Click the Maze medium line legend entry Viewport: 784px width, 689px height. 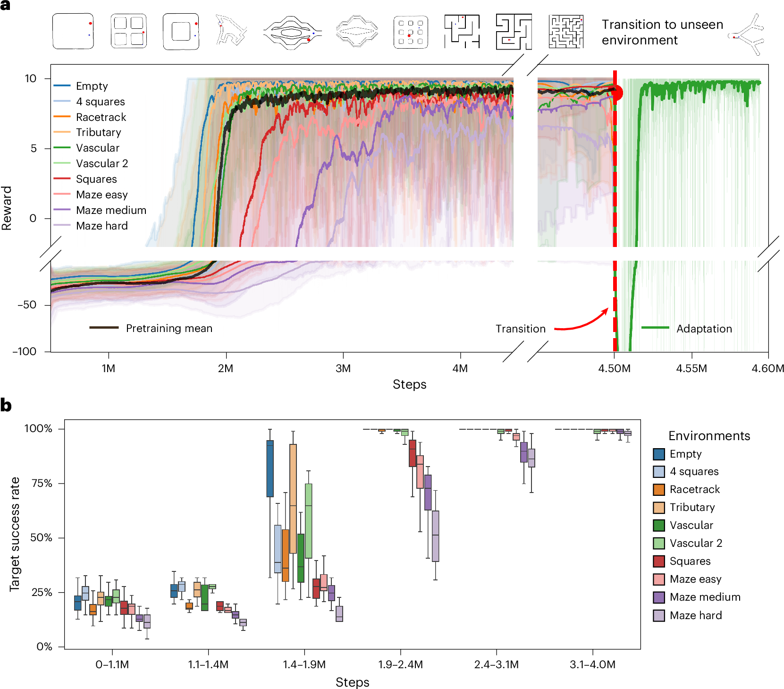pyautogui.click(x=111, y=210)
